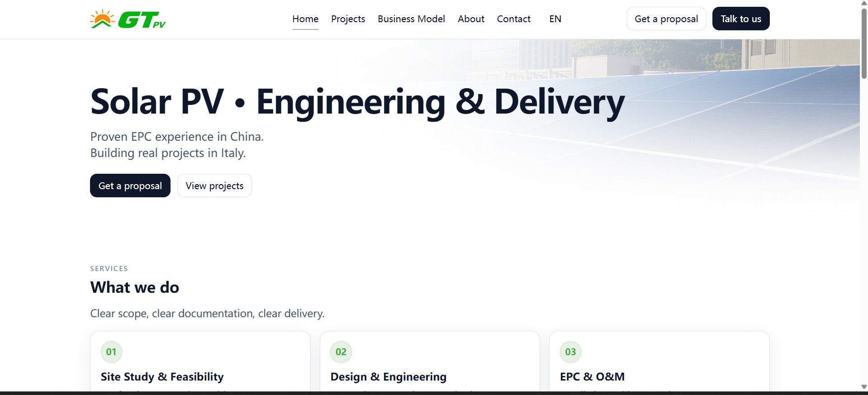Open the Contact nav link
The height and width of the screenshot is (395, 868).
pos(513,19)
